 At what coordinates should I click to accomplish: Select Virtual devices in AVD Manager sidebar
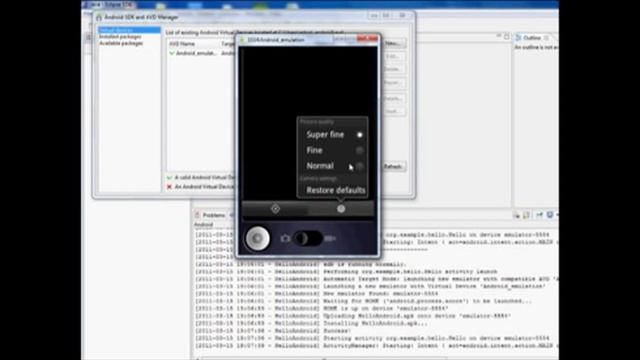pos(129,30)
